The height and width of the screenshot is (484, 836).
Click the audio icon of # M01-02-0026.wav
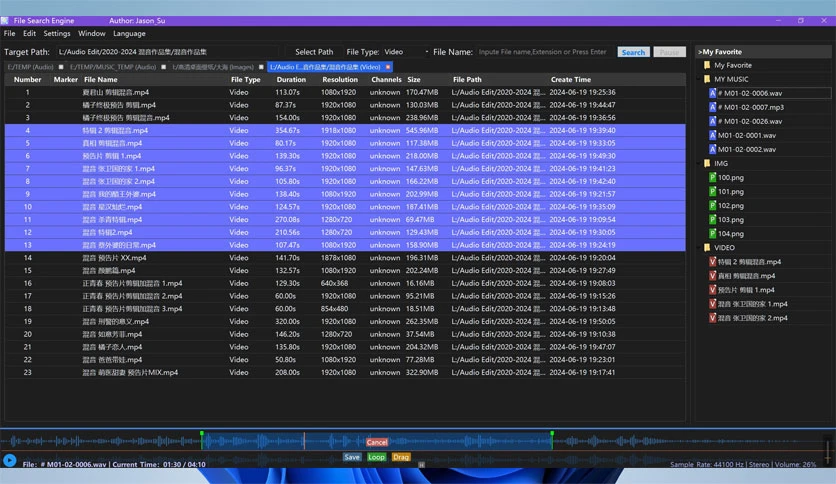point(712,121)
